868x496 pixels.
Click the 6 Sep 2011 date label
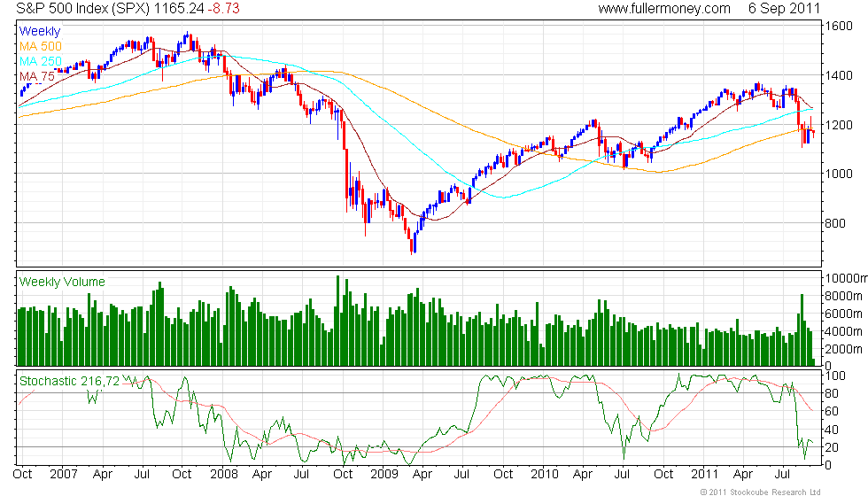pyautogui.click(x=784, y=9)
